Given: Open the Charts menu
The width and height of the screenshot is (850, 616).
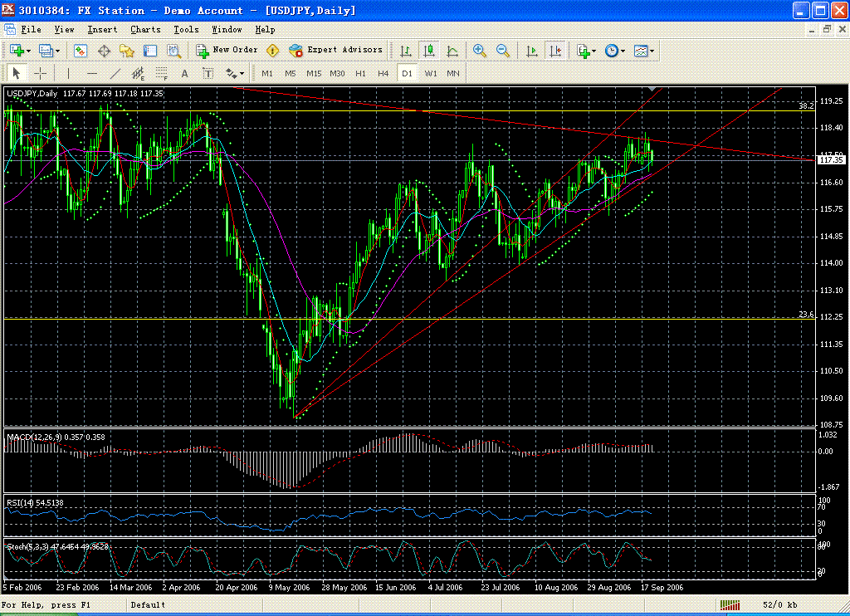Looking at the screenshot, I should coord(145,29).
